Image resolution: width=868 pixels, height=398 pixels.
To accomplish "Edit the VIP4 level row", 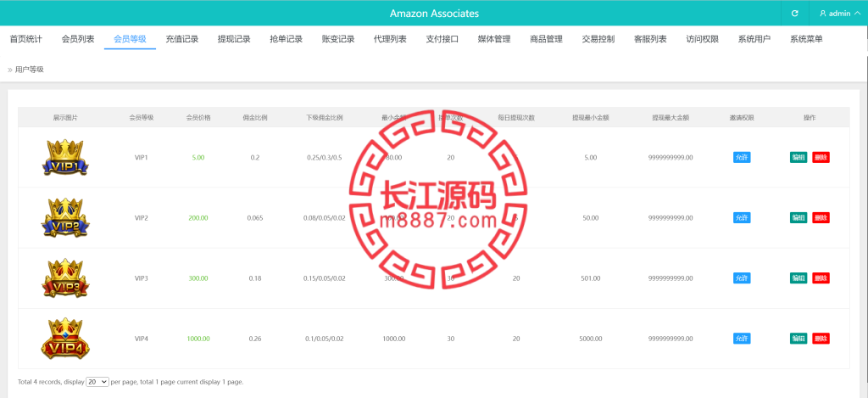I will 798,338.
